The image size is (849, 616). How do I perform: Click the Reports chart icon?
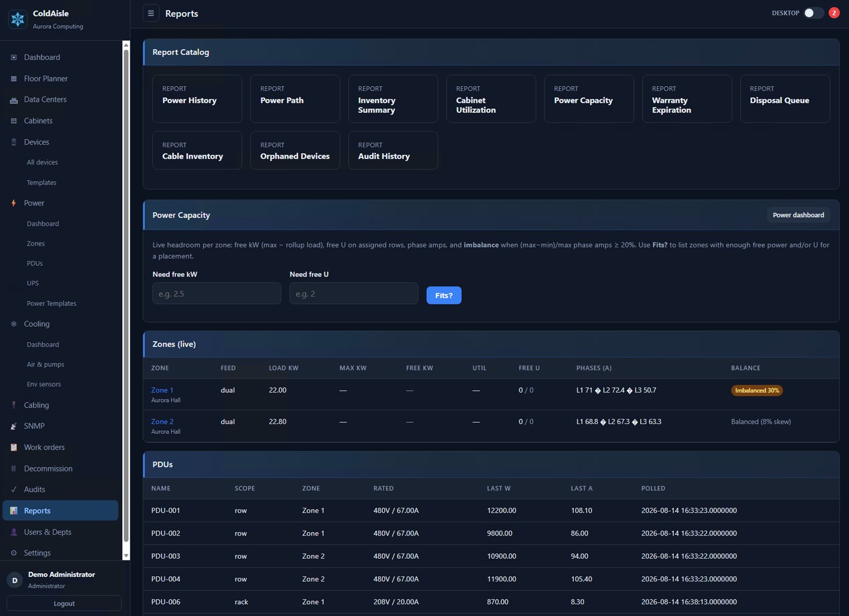click(x=14, y=511)
